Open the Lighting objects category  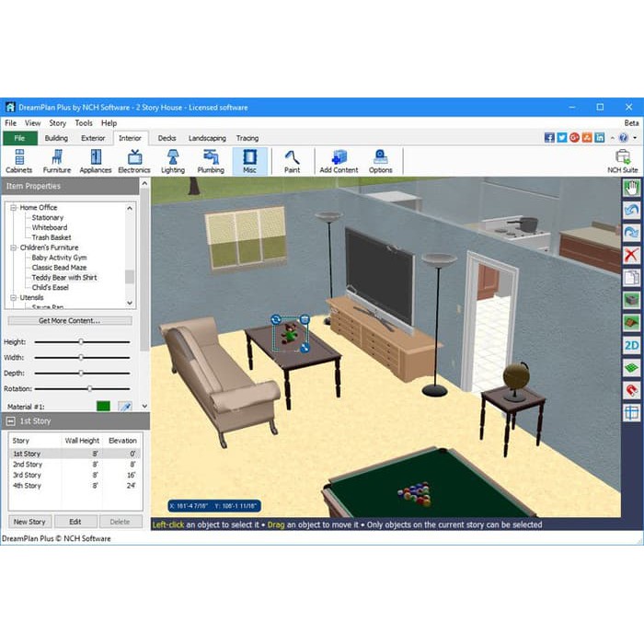pyautogui.click(x=172, y=161)
